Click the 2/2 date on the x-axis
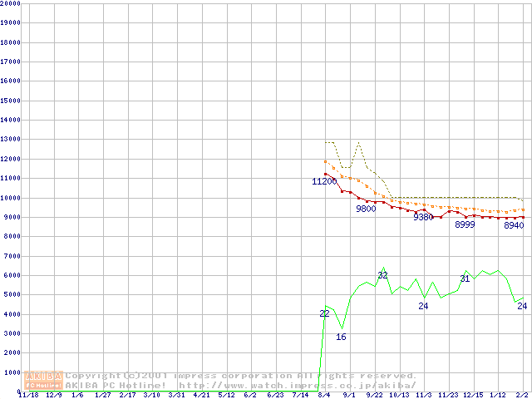Viewport: 532px width, 399px height. 522,396
